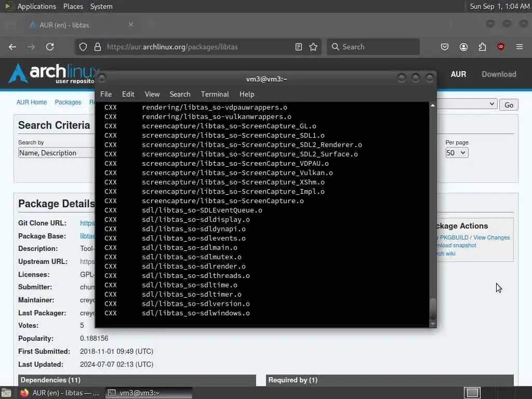Click the line screencapture/libtas_so-ScreenCapture_Vulkan.o

pyautogui.click(x=237, y=172)
